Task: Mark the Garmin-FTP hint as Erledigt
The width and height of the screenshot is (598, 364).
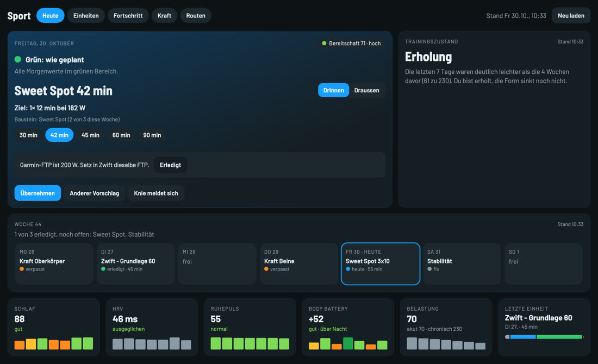Action: pyautogui.click(x=170, y=165)
